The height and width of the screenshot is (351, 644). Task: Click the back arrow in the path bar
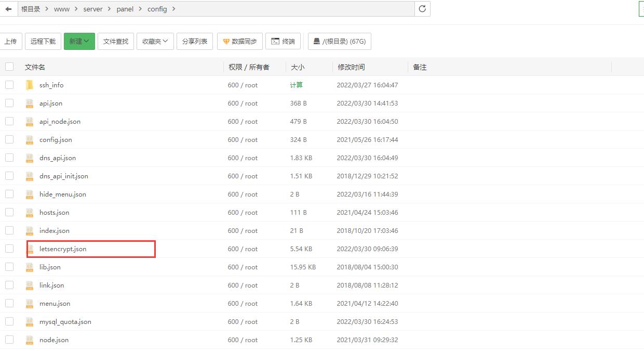tap(8, 9)
